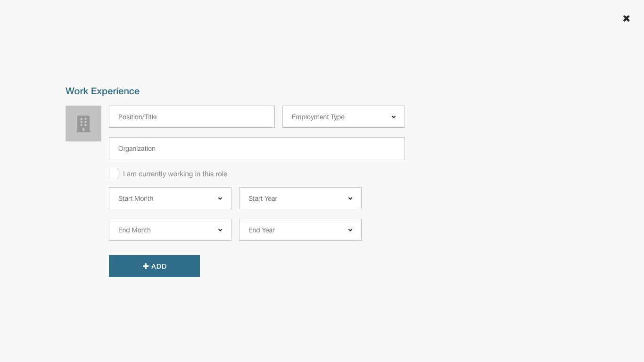Click the gray building icon
644x362 pixels.
83,123
